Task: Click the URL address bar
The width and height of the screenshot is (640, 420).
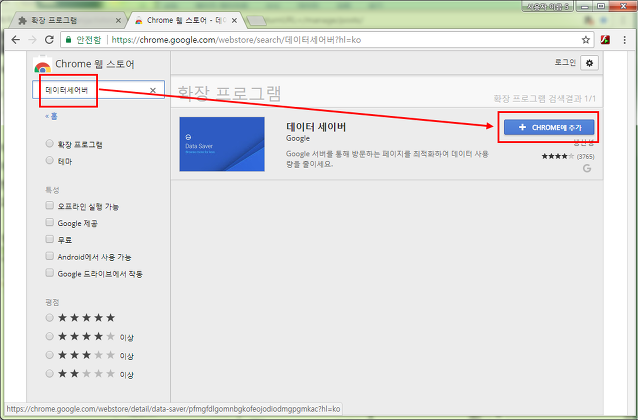Action: point(328,40)
